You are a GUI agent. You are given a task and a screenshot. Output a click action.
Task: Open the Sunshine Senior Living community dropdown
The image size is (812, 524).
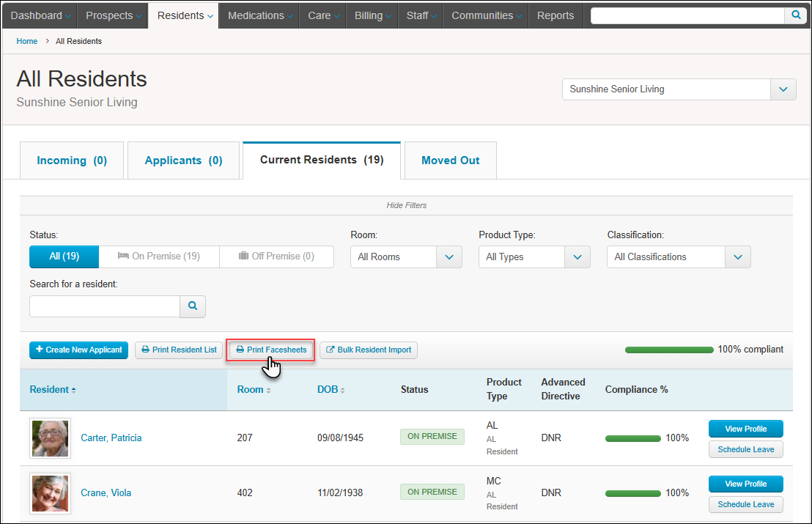click(x=679, y=89)
